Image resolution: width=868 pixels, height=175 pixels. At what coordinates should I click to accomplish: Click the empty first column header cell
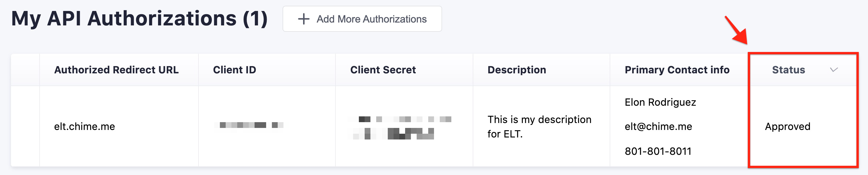pyautogui.click(x=25, y=70)
